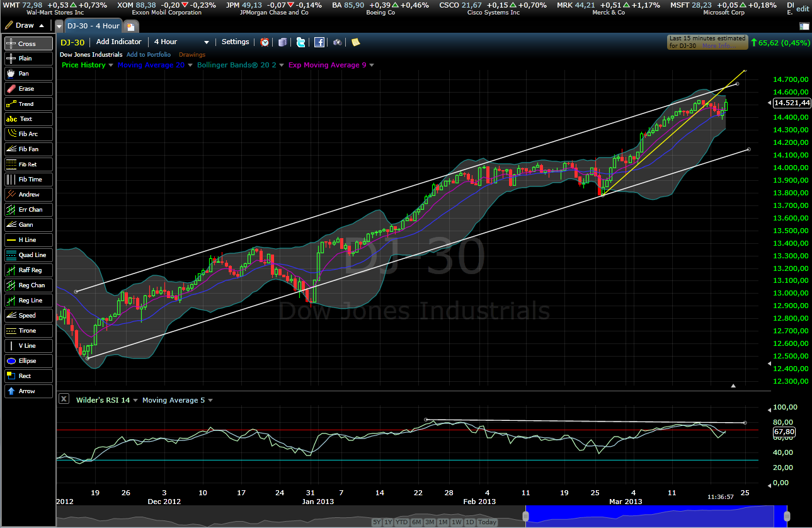Close the Wilder's RSI indicator panel
This screenshot has width=812, height=528.
click(64, 398)
